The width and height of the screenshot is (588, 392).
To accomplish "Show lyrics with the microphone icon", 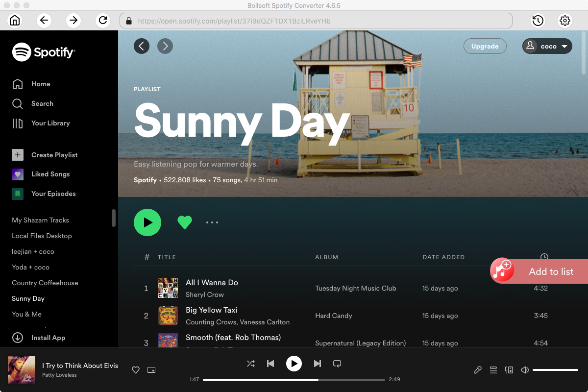I will pyautogui.click(x=478, y=370).
